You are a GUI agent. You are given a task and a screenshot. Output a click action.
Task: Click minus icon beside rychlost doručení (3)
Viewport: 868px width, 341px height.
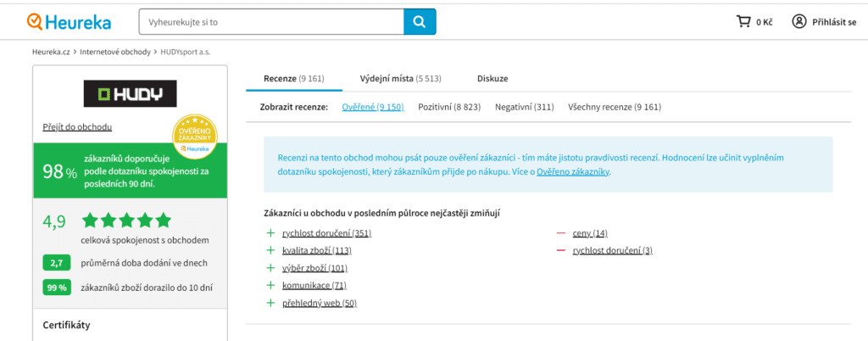click(561, 250)
